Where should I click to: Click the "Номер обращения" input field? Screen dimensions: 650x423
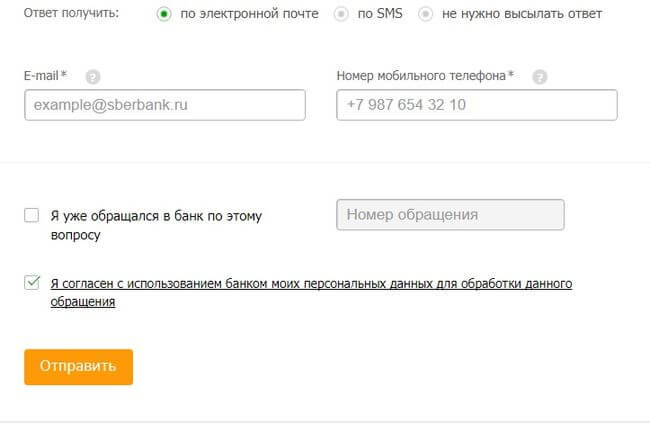[x=450, y=215]
